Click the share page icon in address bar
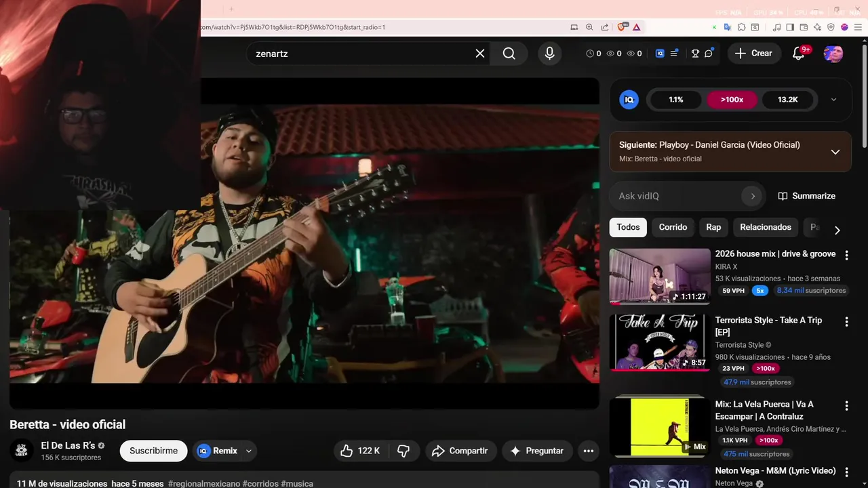 coord(604,27)
